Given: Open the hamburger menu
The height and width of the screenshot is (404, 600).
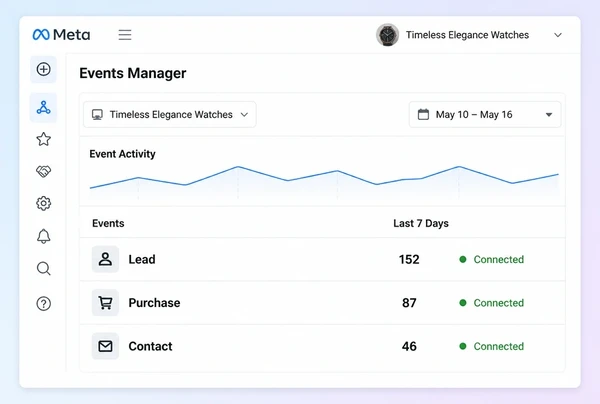Looking at the screenshot, I should [125, 35].
